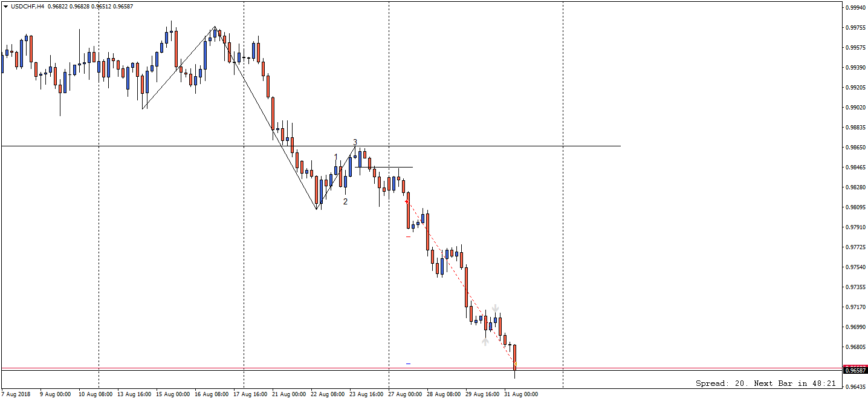Image resolution: width=868 pixels, height=401 pixels.
Task: Click the 0.98280 price scale label
Action: [x=855, y=187]
